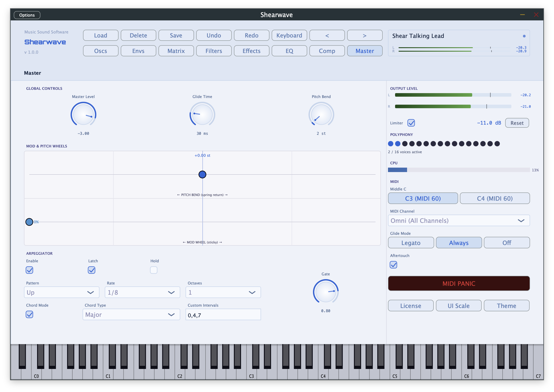Switch to the Filters tab
554x392 pixels.
click(x=214, y=51)
